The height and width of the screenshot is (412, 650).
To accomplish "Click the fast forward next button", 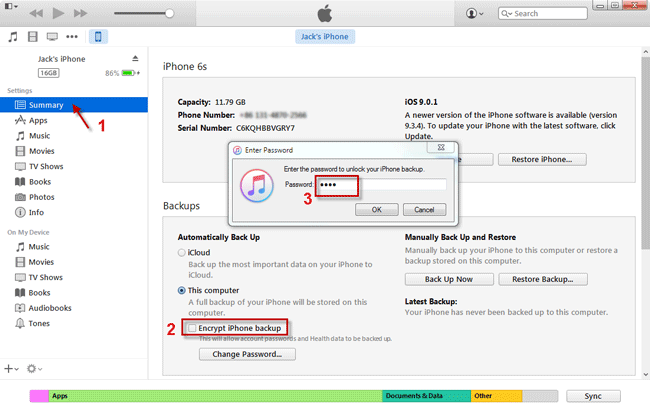I will tap(80, 13).
